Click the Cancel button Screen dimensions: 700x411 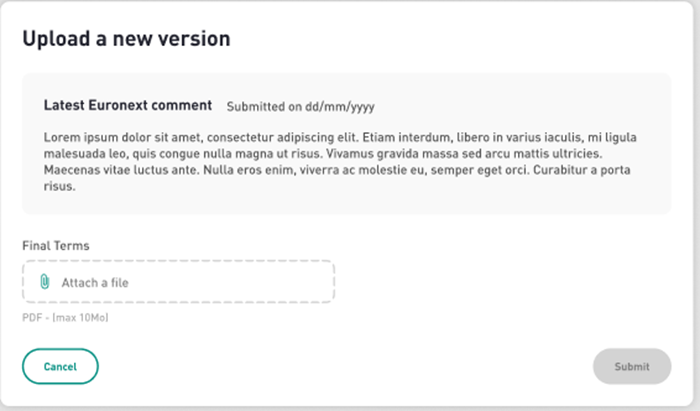tap(60, 366)
